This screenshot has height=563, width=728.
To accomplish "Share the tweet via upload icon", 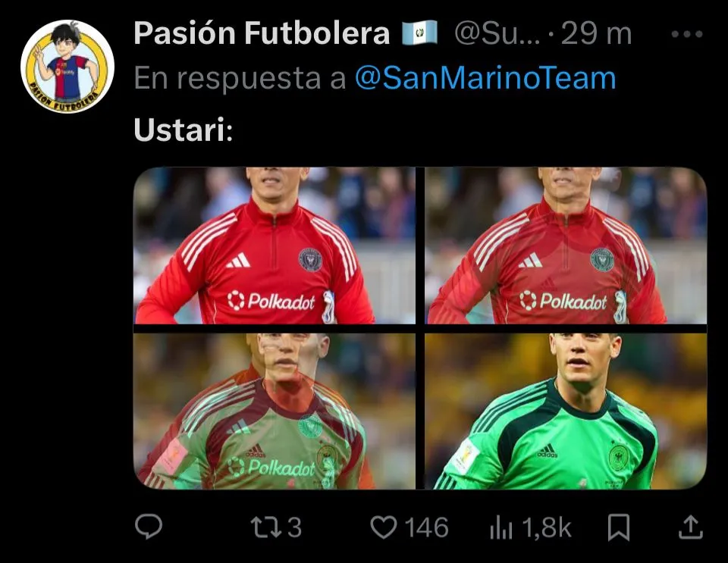I will 691,527.
